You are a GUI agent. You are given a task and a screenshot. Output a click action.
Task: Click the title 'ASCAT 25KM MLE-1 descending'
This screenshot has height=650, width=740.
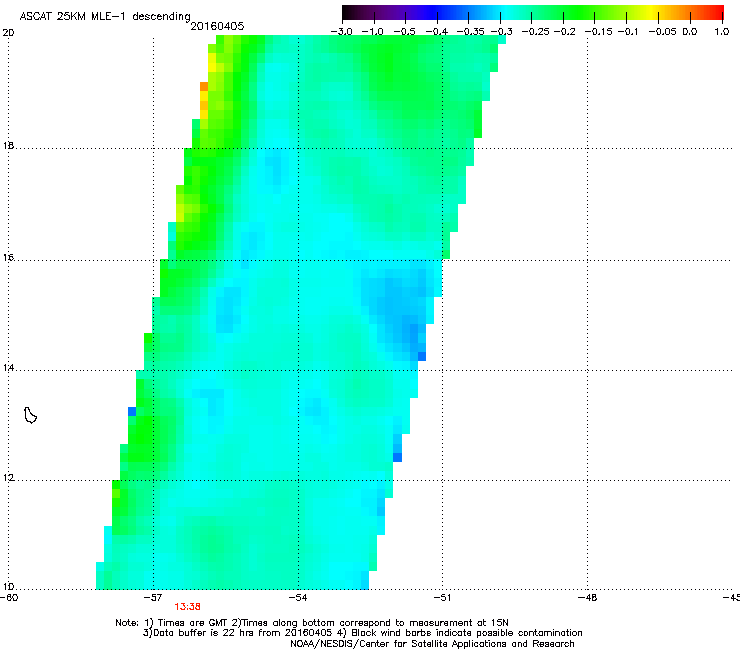105,17
